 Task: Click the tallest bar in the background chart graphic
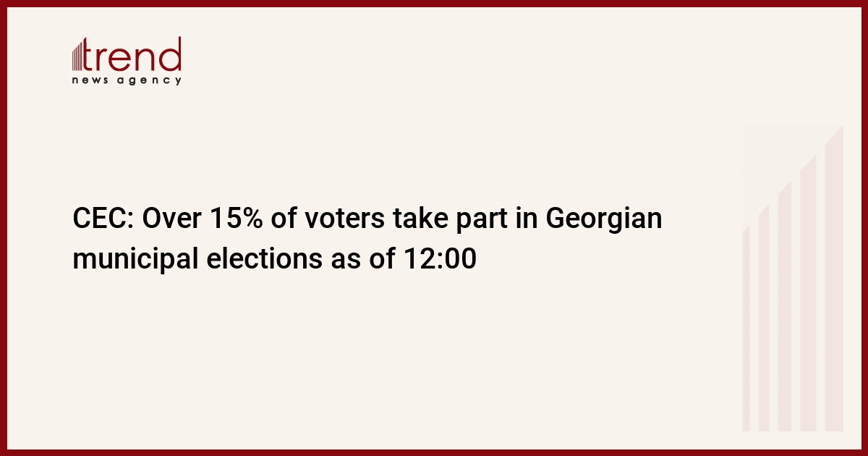coord(834,279)
